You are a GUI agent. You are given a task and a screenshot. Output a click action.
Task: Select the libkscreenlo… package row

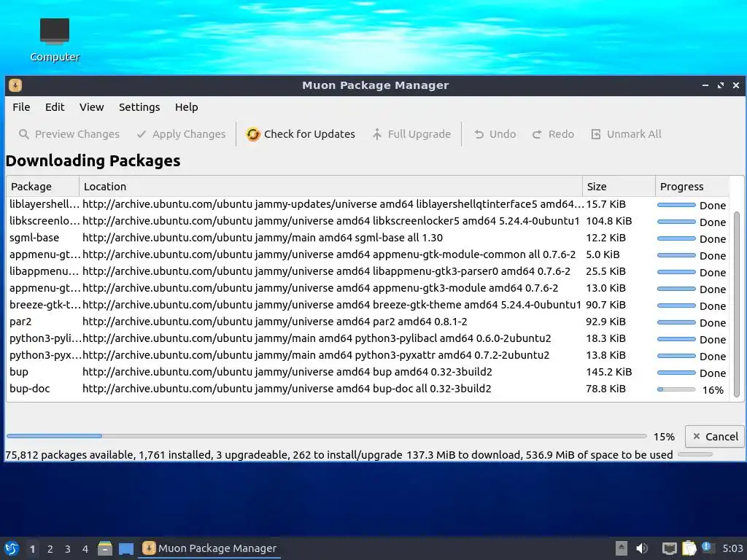point(367,221)
